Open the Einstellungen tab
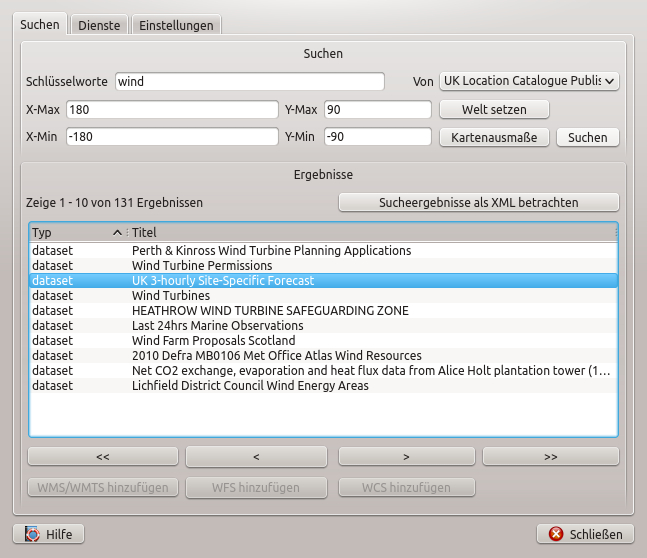 tap(176, 25)
